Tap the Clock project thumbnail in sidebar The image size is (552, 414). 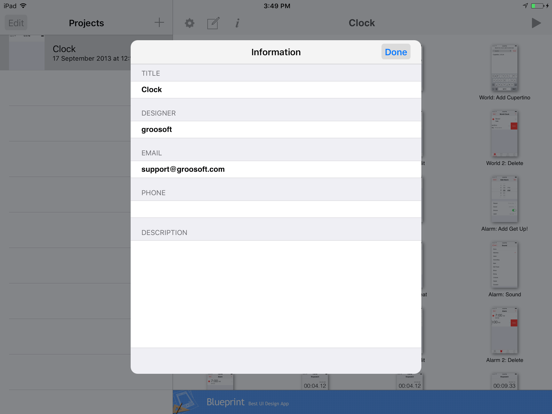coord(27,52)
